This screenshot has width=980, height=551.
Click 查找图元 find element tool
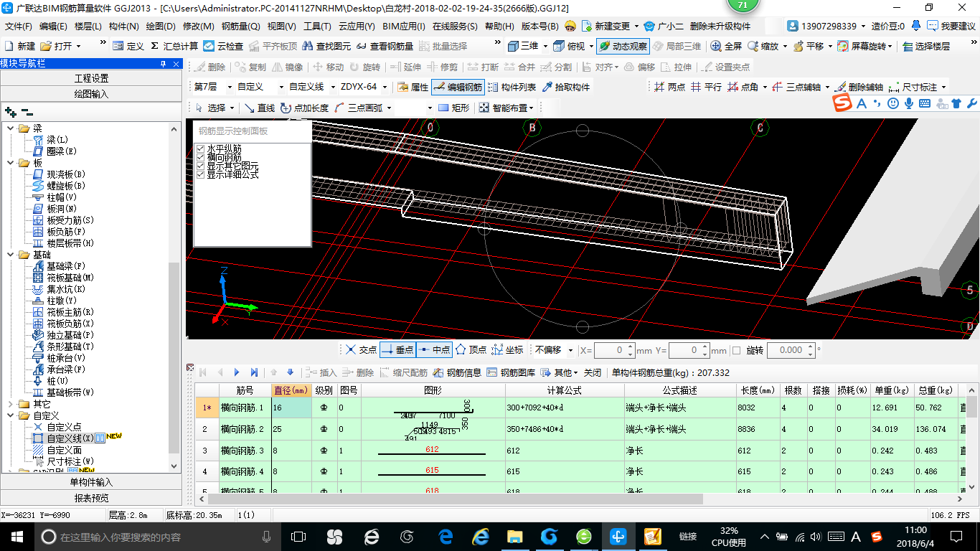coord(327,46)
